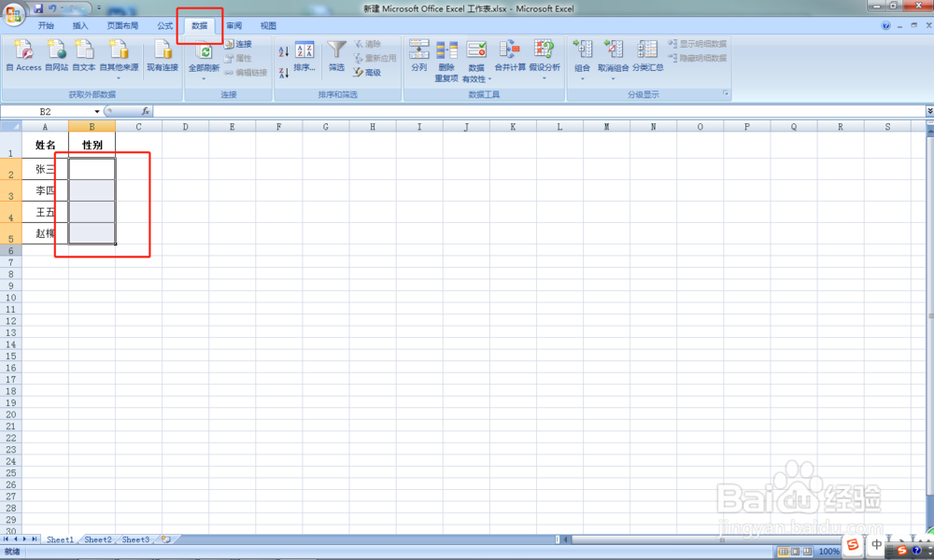Image resolution: width=934 pixels, height=560 pixels.
Task: Expand from other sources (自其他来源) dropdown
Action: tap(119, 78)
